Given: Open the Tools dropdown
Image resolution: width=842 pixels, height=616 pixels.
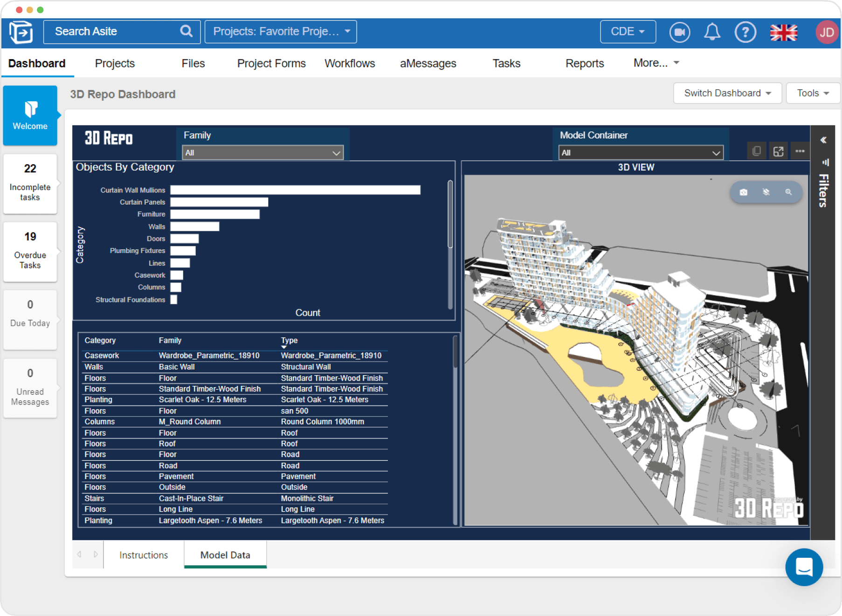Looking at the screenshot, I should [813, 93].
